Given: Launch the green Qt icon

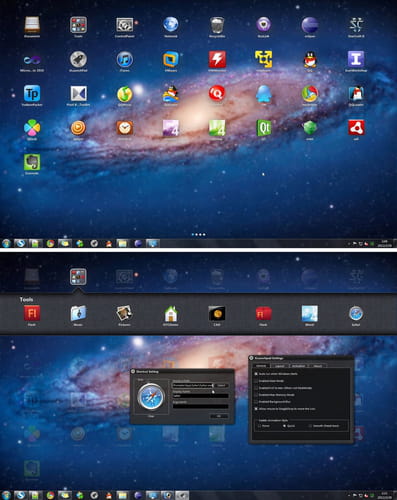Looking at the screenshot, I should click(264, 128).
